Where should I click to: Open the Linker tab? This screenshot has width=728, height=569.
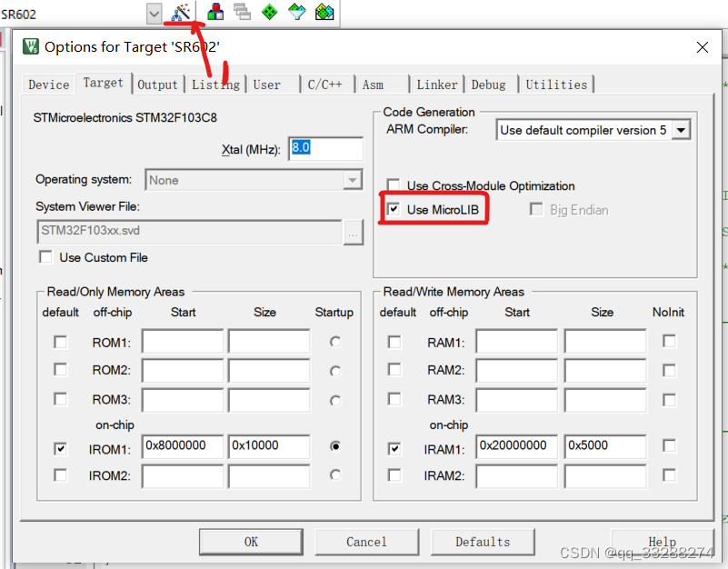[x=437, y=85]
